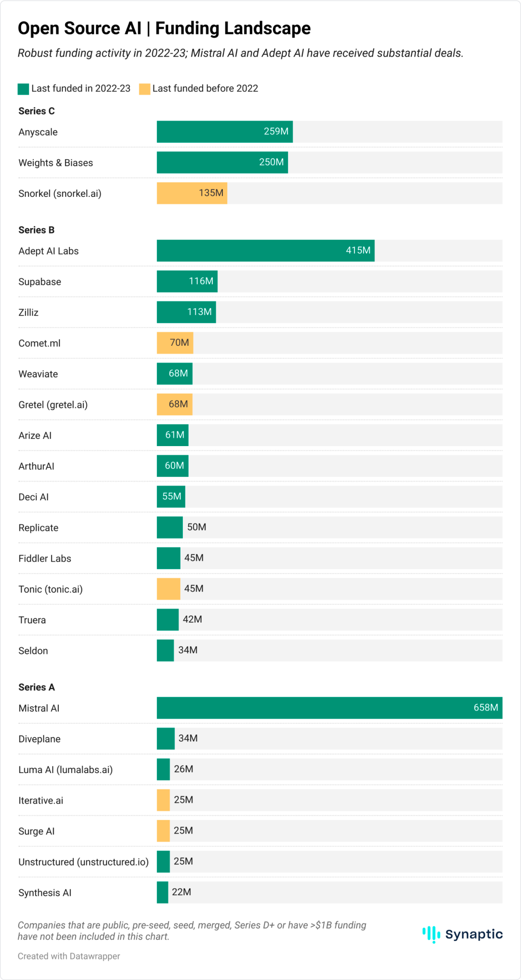Click the Series C section heading
The image size is (521, 980).
coord(37,111)
